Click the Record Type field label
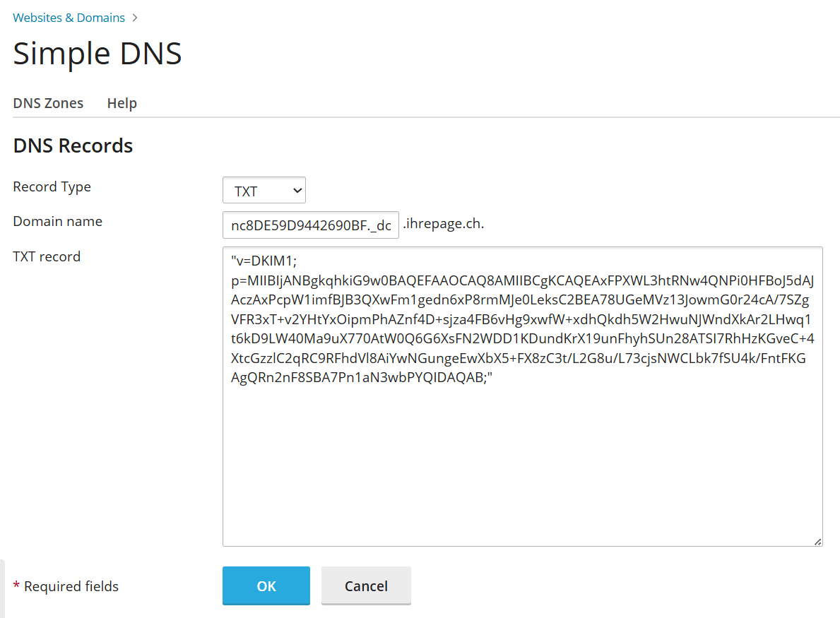Viewport: 840px width, 618px height. pyautogui.click(x=52, y=186)
